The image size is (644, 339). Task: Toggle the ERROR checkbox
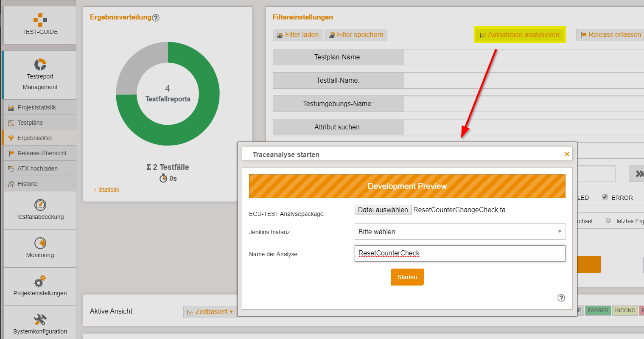(605, 197)
